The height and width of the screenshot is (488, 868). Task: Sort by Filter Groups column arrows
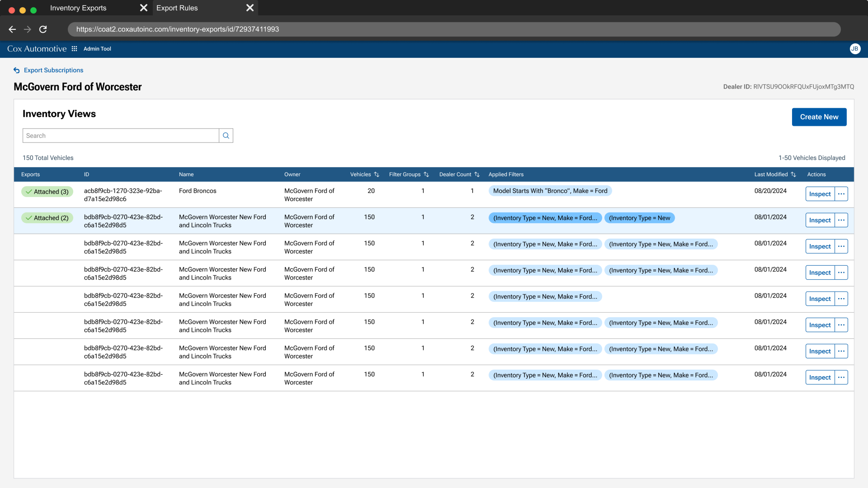pyautogui.click(x=427, y=174)
